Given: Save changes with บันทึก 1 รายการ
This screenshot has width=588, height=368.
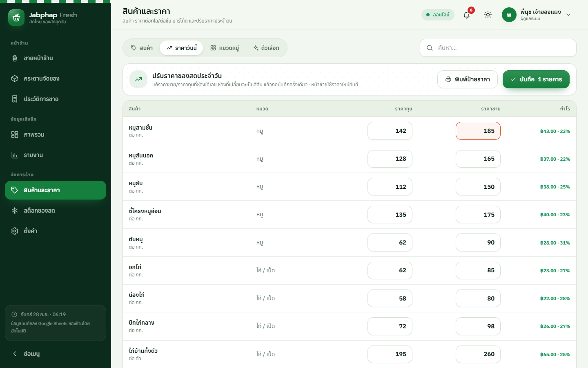Looking at the screenshot, I should pyautogui.click(x=536, y=79).
